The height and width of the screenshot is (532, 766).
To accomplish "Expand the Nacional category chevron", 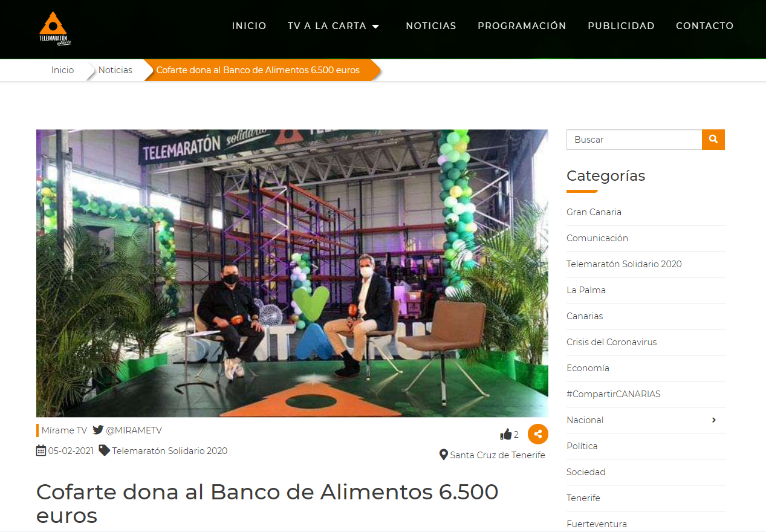I will pos(714,420).
